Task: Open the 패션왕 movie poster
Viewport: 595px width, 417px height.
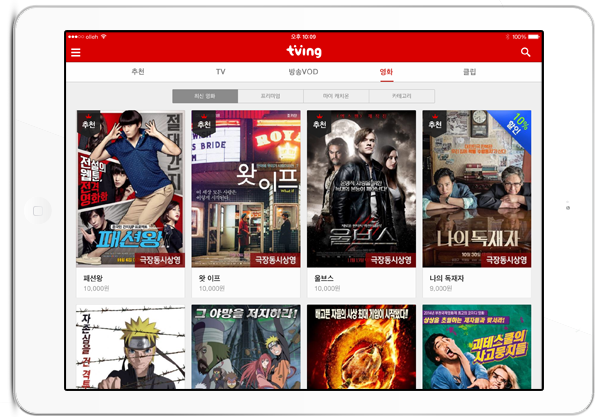Action: click(x=131, y=189)
